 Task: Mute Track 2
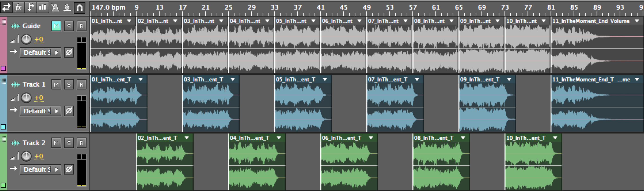pos(56,143)
